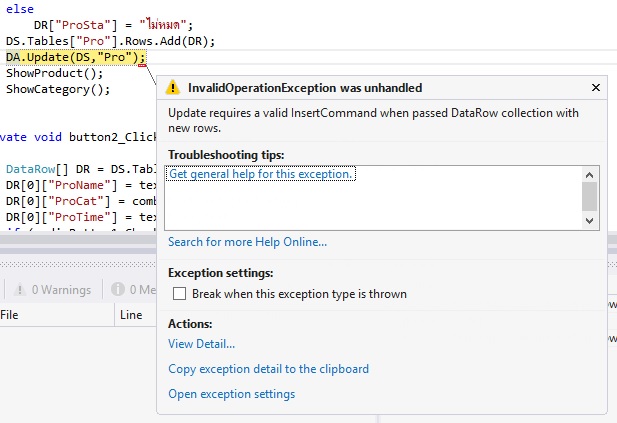Click the File column header
617x423 pixels.
coord(10,314)
